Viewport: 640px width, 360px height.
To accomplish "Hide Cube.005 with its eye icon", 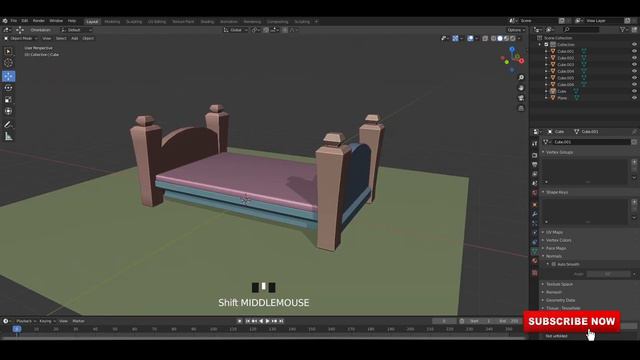I will 634,78.
